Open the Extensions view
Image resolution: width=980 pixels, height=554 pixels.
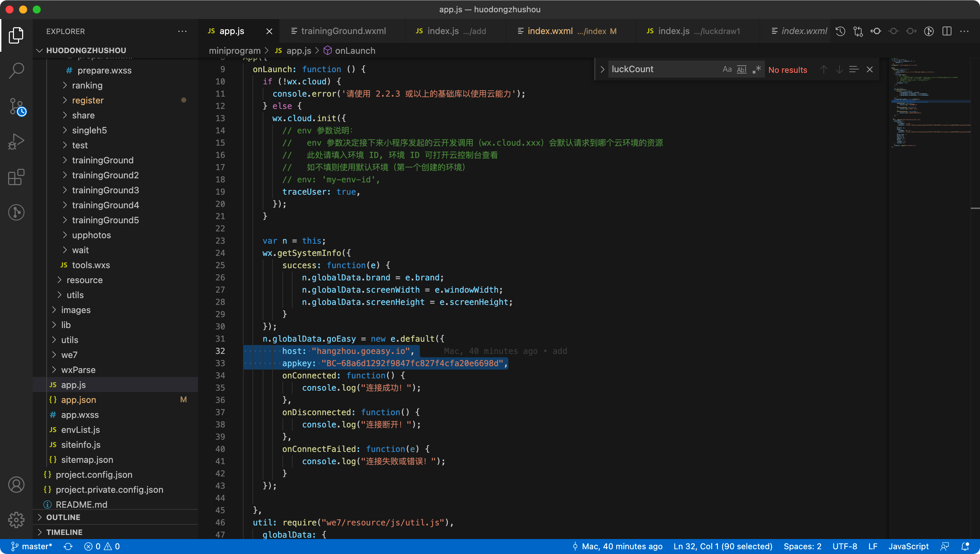(16, 177)
